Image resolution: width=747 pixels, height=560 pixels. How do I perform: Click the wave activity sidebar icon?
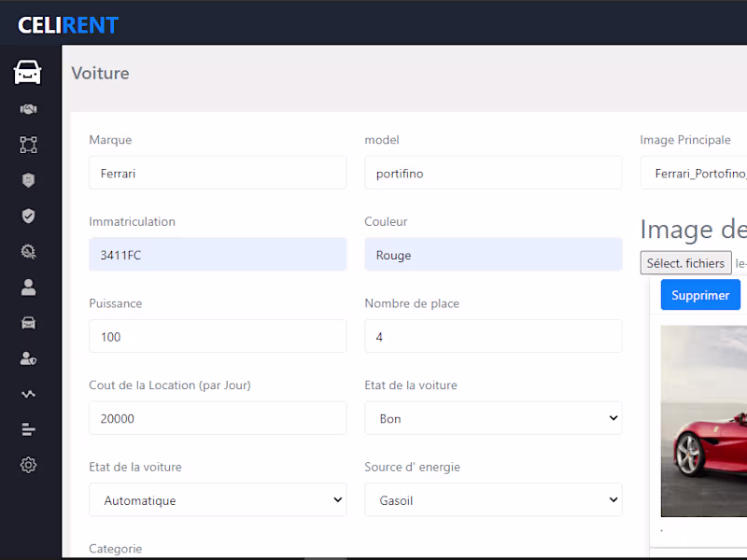(x=28, y=394)
